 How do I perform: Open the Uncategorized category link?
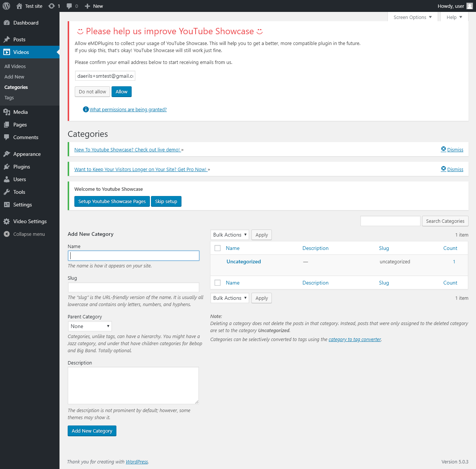click(244, 261)
